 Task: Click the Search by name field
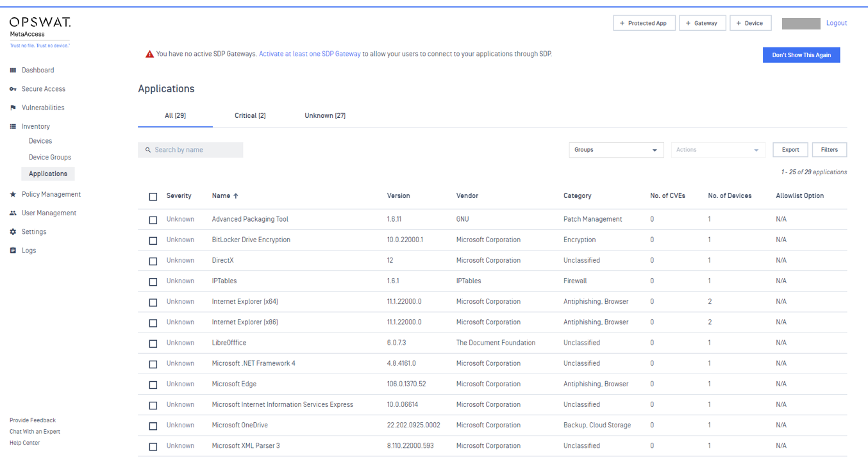(190, 150)
